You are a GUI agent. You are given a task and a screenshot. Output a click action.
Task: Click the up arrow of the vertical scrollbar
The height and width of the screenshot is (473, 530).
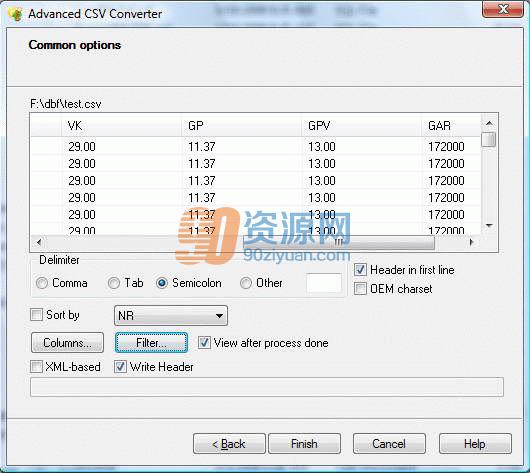coord(489,124)
